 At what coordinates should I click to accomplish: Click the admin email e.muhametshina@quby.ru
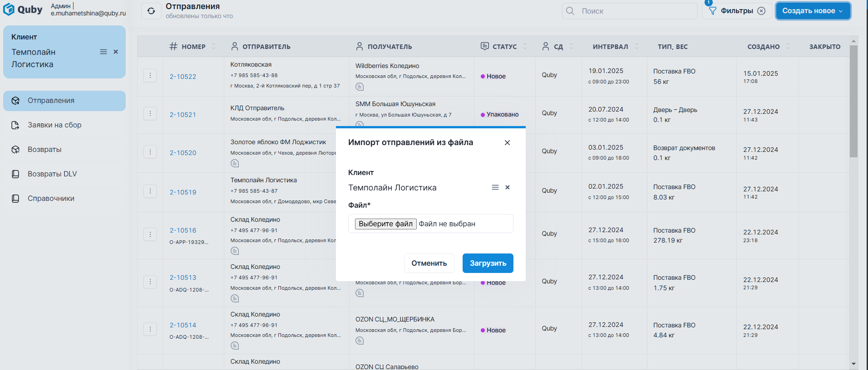point(88,13)
